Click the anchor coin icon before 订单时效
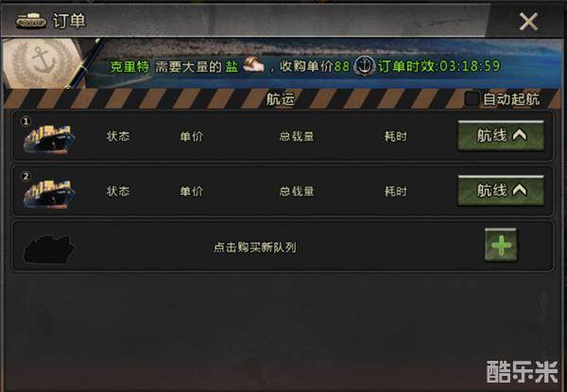567x392 pixels. click(x=364, y=66)
